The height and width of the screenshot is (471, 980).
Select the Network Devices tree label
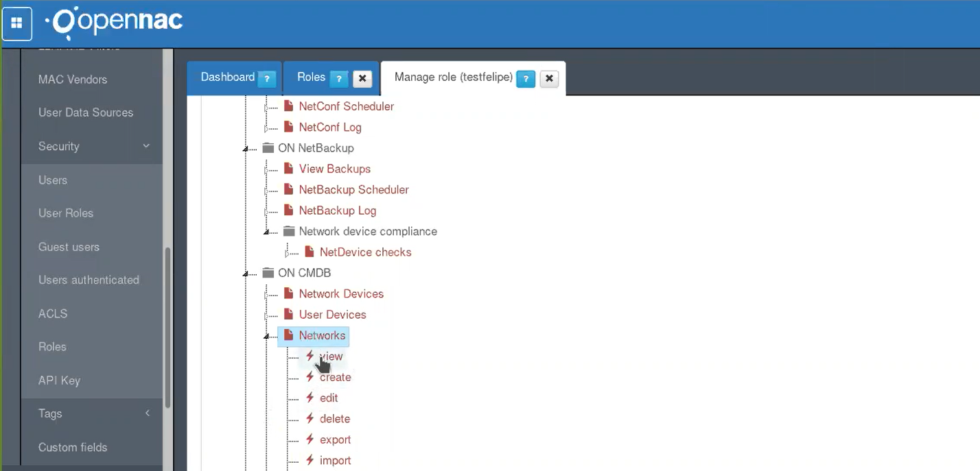341,293
